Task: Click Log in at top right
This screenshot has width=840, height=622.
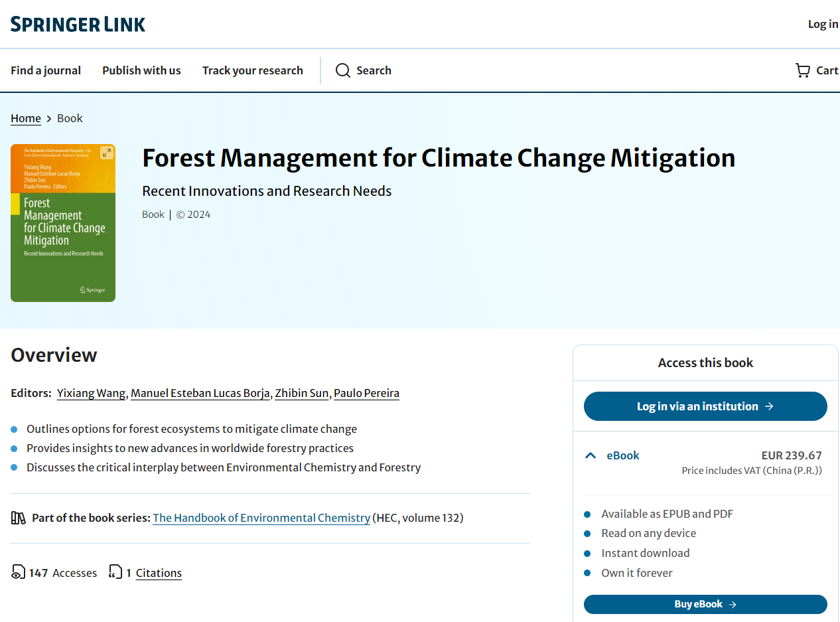Action: coord(823,24)
